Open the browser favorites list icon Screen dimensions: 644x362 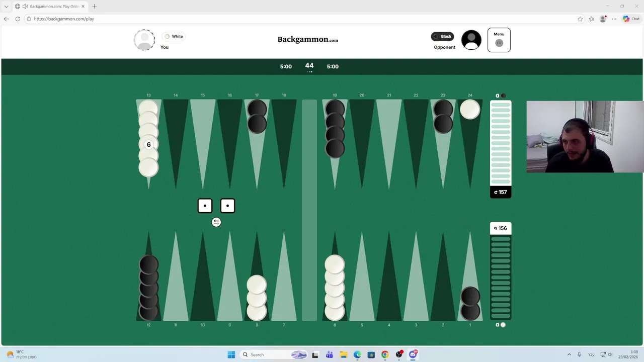(x=592, y=19)
